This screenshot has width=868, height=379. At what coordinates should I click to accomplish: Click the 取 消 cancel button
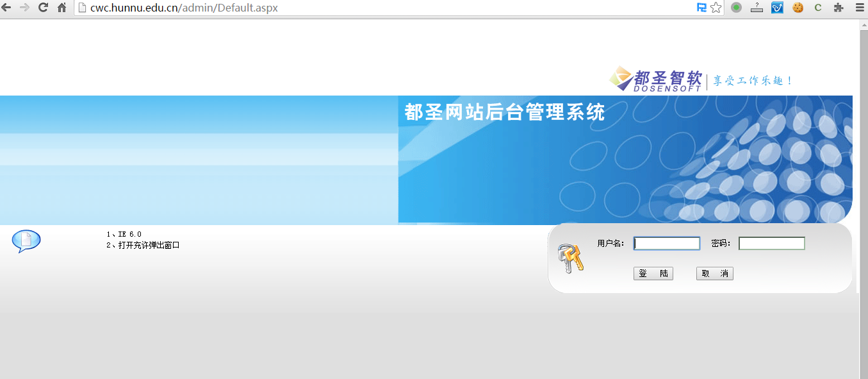(715, 274)
